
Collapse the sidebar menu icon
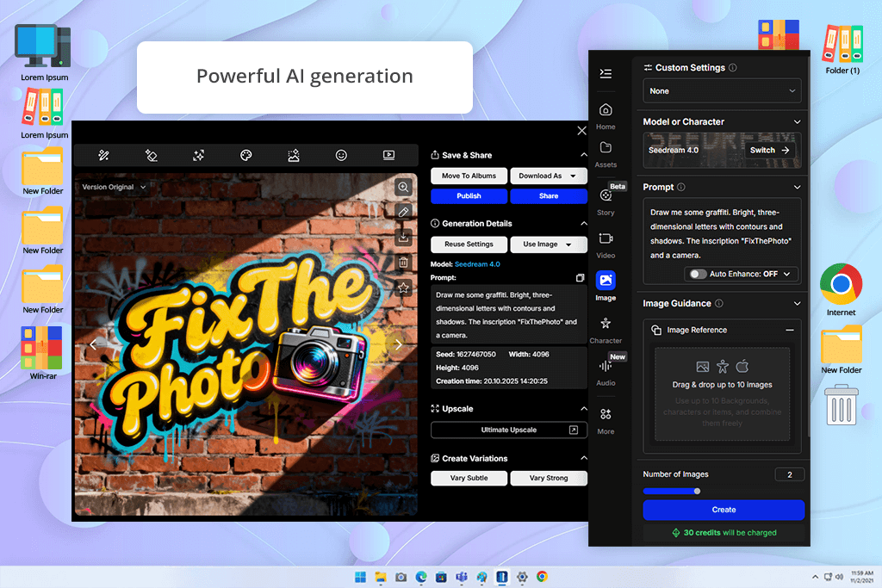coord(606,74)
